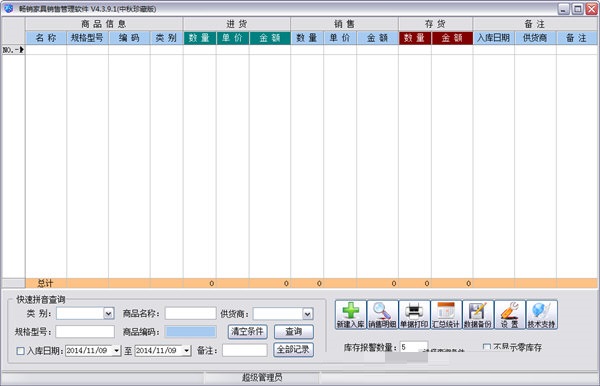Open the 设置 settings icon
The width and height of the screenshot is (600, 386).
tap(510, 315)
